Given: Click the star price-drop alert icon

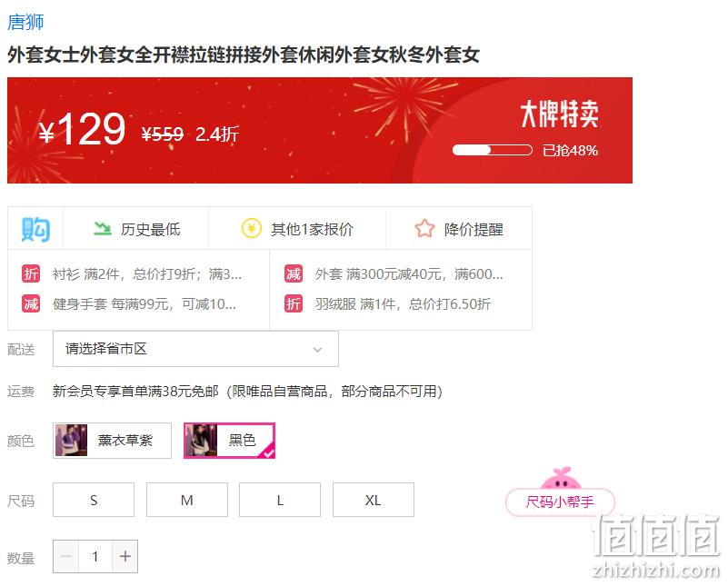Looking at the screenshot, I should click(x=424, y=228).
